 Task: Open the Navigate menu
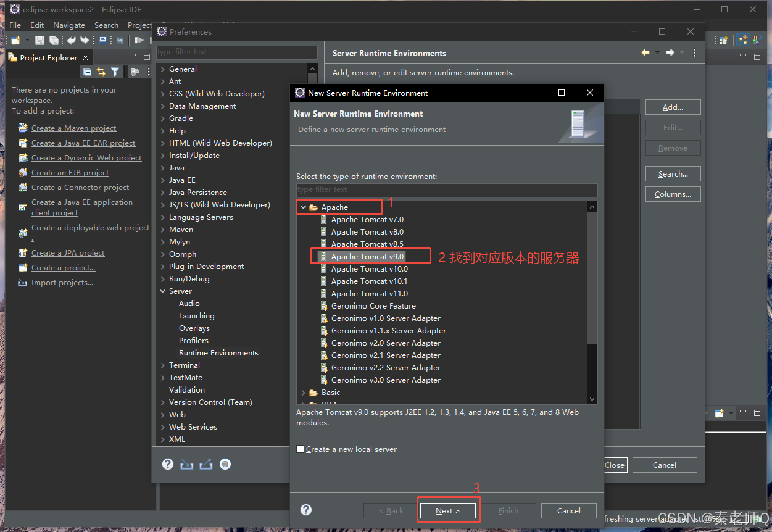(x=69, y=25)
